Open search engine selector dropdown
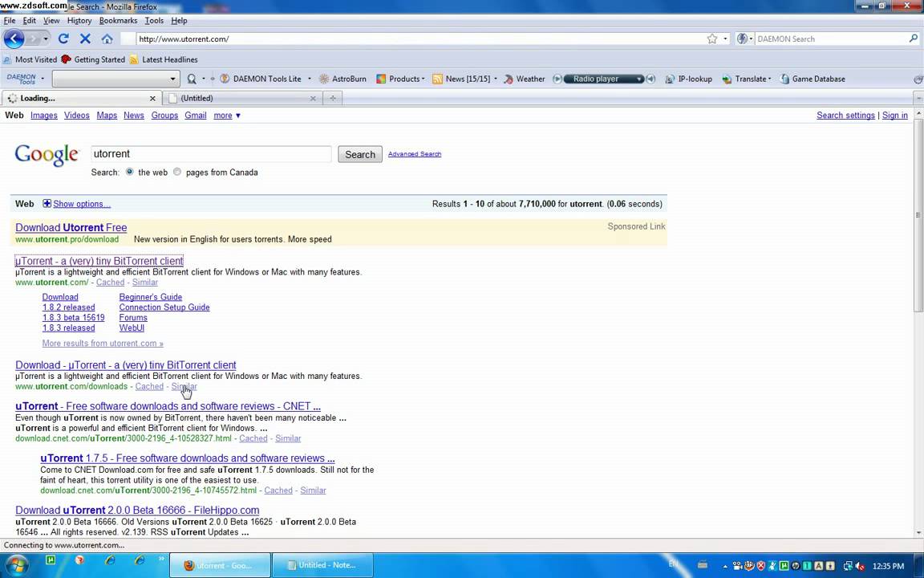 click(x=745, y=39)
